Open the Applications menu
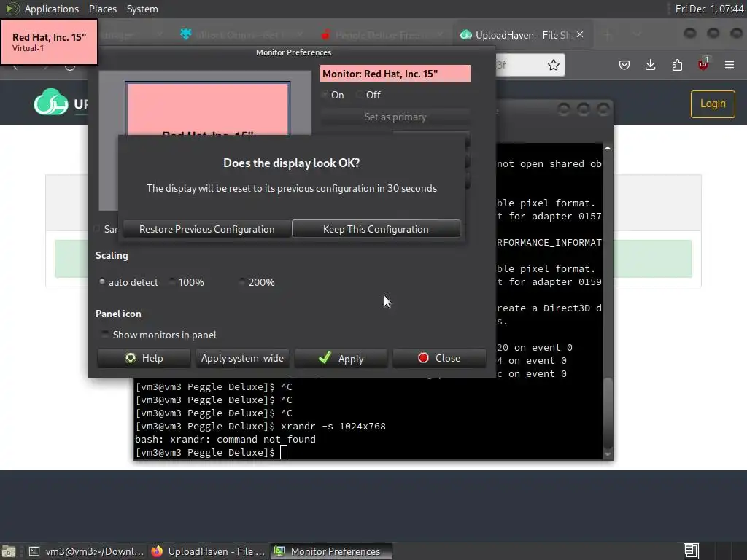 (x=52, y=9)
